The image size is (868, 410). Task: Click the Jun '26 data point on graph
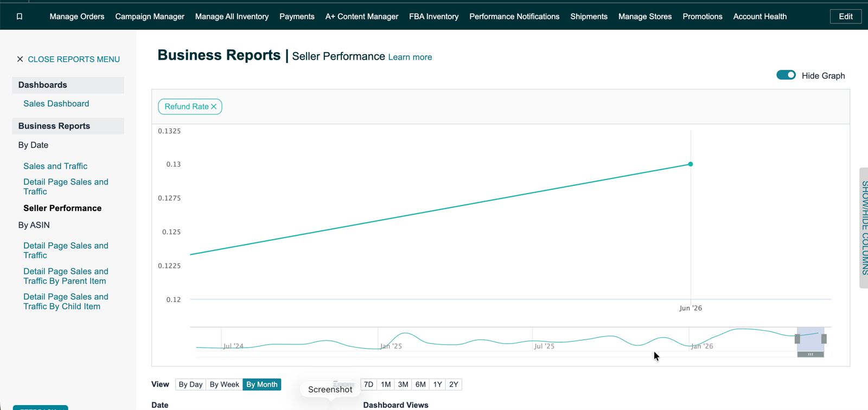(691, 164)
